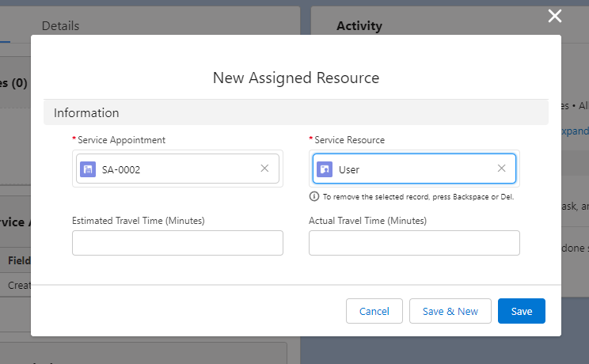
Task: Click the Information section header
Action: 86,112
